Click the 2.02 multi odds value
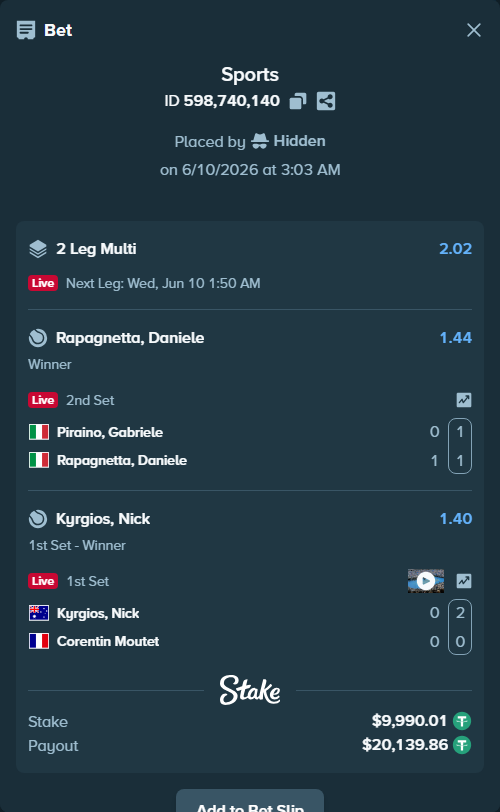500x812 pixels. pyautogui.click(x=455, y=249)
